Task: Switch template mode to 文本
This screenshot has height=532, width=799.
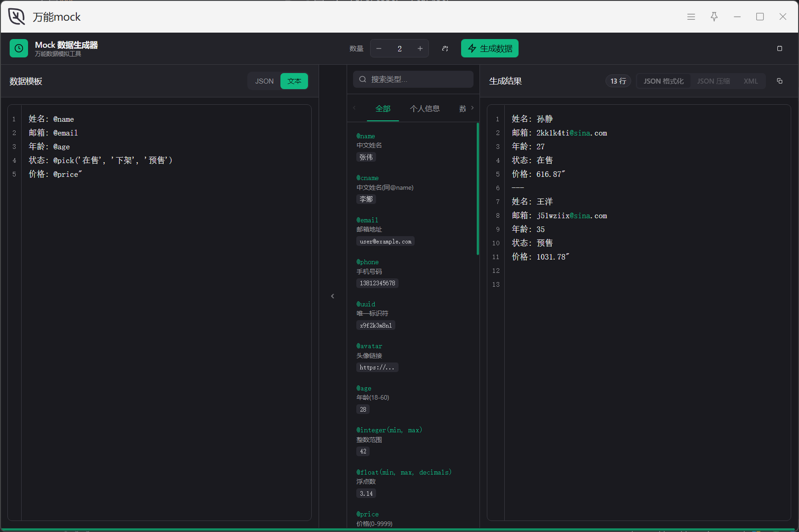Action: (x=294, y=81)
